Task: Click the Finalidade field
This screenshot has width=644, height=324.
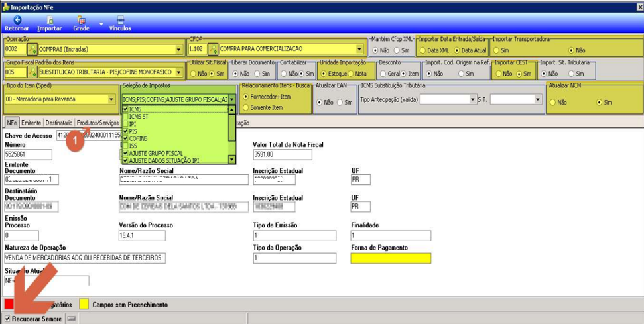Action: click(x=391, y=236)
